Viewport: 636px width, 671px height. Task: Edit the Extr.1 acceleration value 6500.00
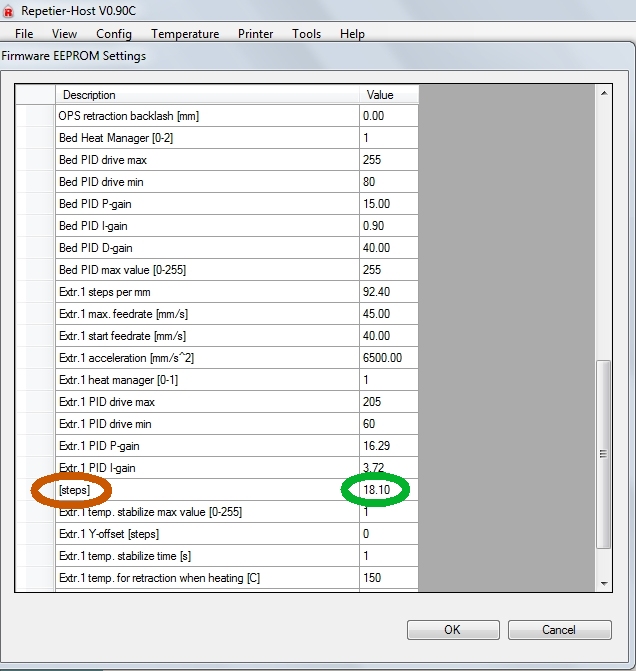[x=388, y=358]
